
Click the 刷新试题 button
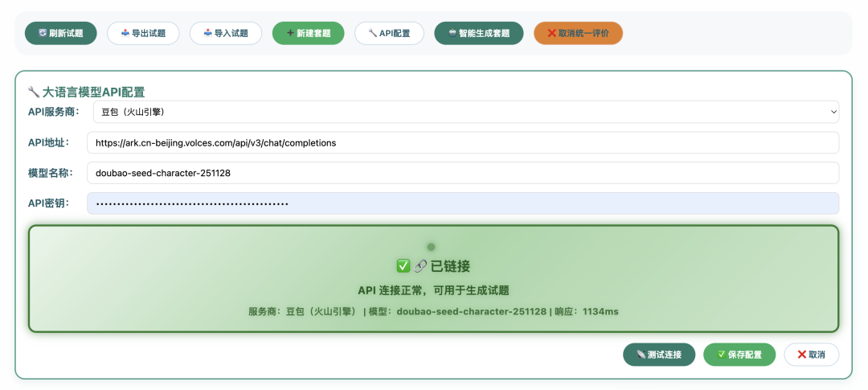(61, 33)
